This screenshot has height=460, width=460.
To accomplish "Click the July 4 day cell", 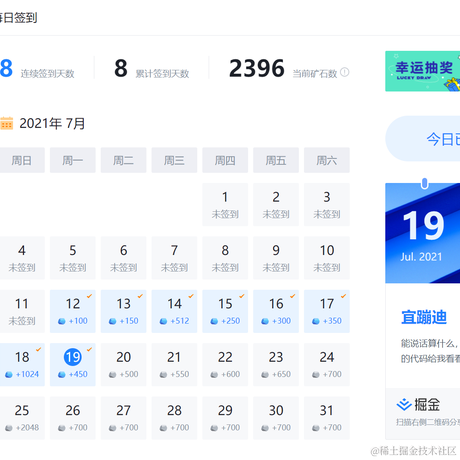I will click(x=22, y=258).
